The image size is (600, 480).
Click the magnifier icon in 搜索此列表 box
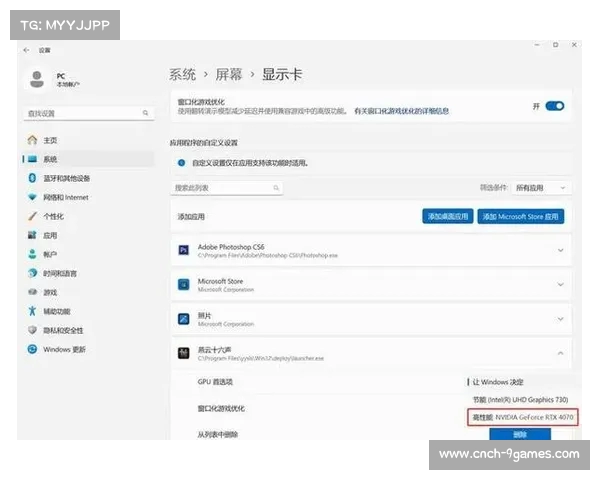click(x=276, y=188)
